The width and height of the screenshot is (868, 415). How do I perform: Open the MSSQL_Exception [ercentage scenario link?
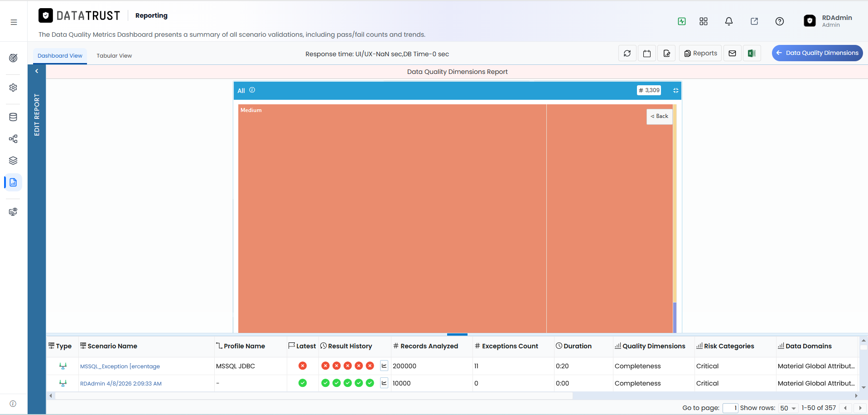[x=120, y=366]
